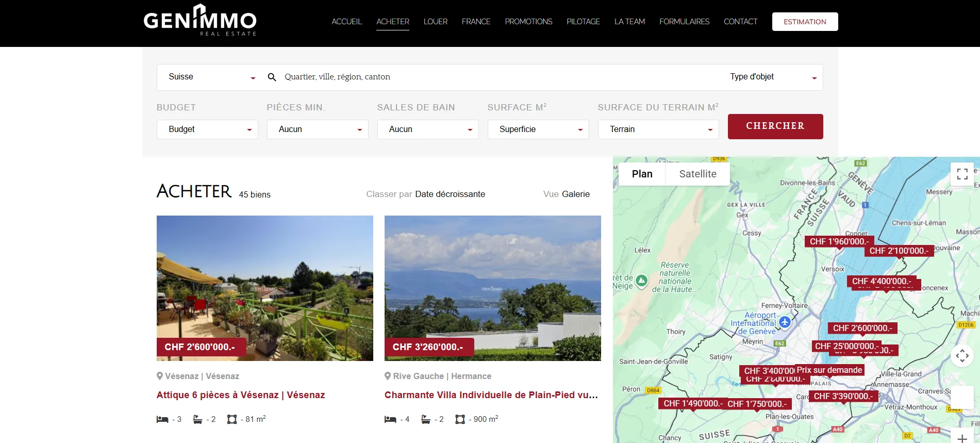Open CONTACT menu item
Viewport: 980px width, 443px height.
click(740, 22)
